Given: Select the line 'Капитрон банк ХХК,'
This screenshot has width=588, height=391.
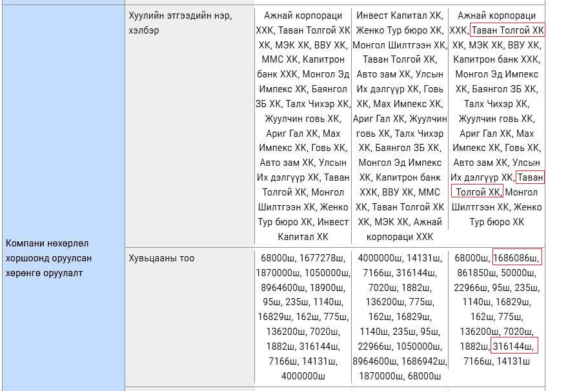Looking at the screenshot, I should [496, 59].
